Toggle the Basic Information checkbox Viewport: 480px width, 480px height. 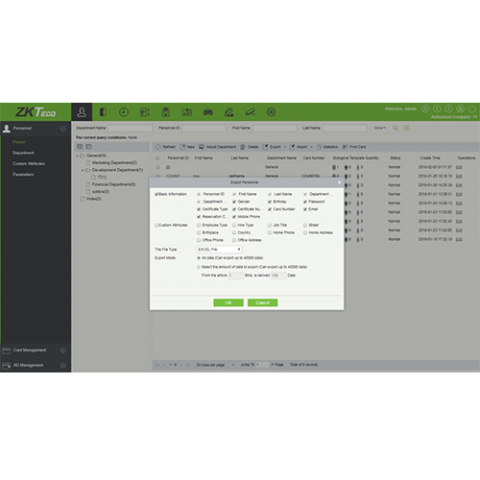coord(156,194)
